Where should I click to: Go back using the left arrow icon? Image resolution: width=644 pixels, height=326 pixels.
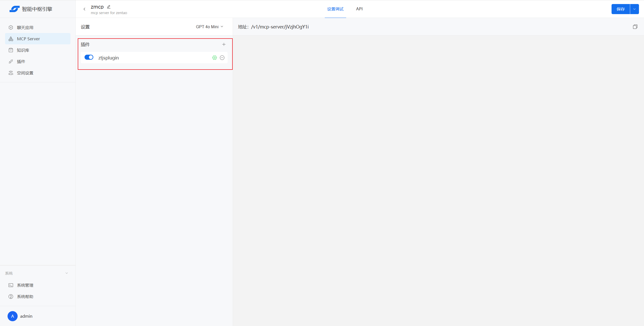(x=85, y=9)
